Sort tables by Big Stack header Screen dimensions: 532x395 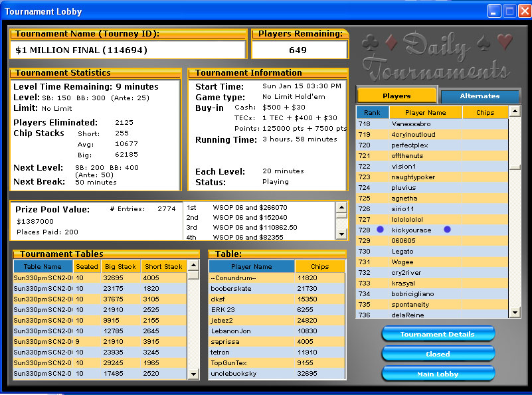120,266
